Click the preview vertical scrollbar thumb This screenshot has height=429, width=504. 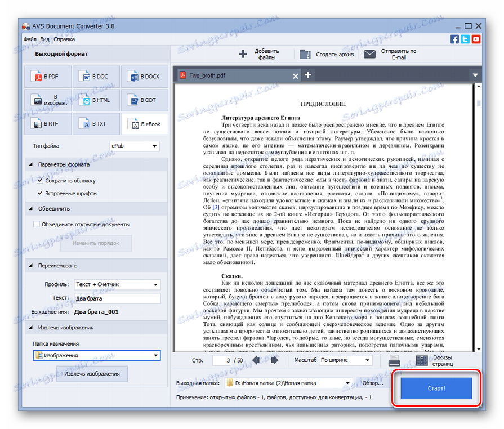[x=479, y=103]
